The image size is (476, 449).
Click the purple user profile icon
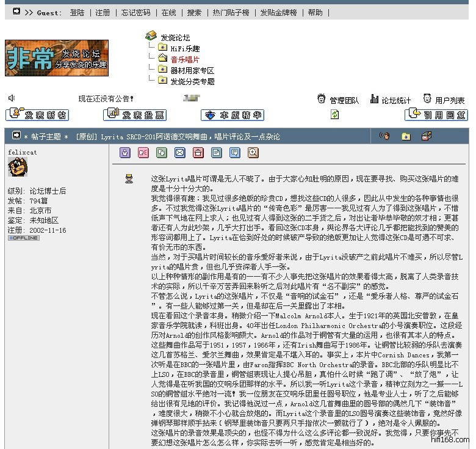(124, 153)
